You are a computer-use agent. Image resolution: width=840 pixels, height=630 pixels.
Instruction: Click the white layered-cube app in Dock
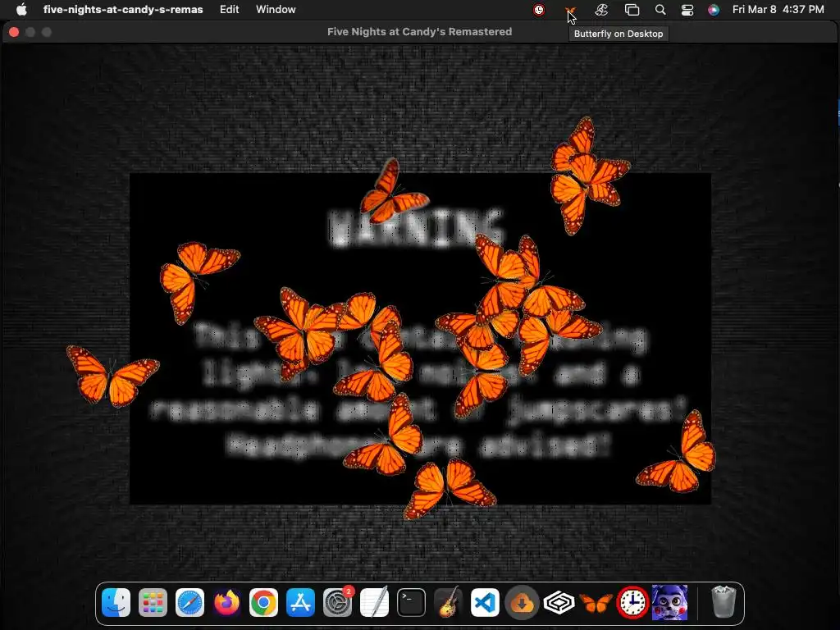pyautogui.click(x=559, y=603)
